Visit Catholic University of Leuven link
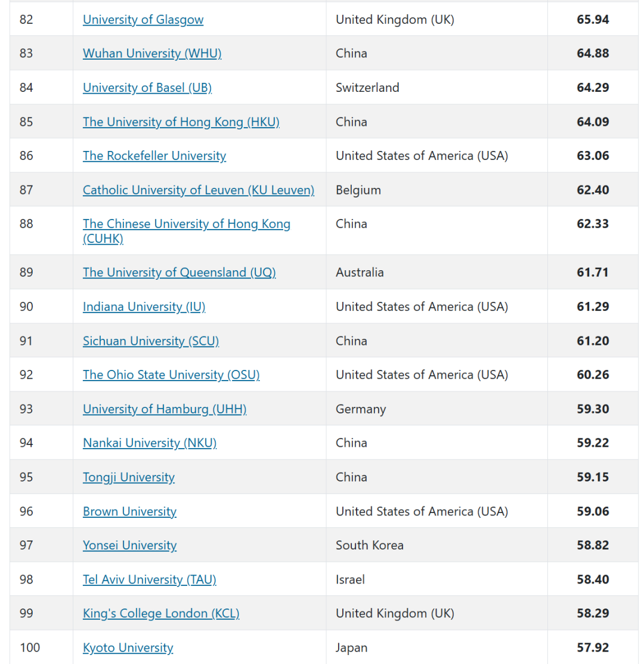The height and width of the screenshot is (664, 644). coord(199,190)
